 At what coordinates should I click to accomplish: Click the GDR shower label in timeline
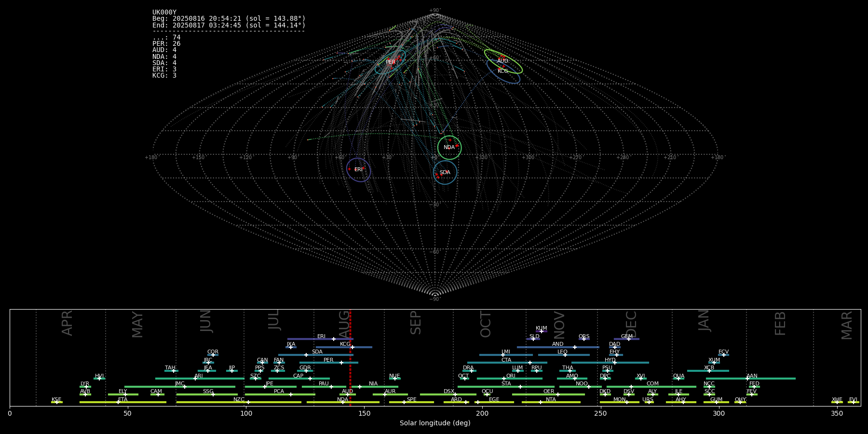point(305,368)
